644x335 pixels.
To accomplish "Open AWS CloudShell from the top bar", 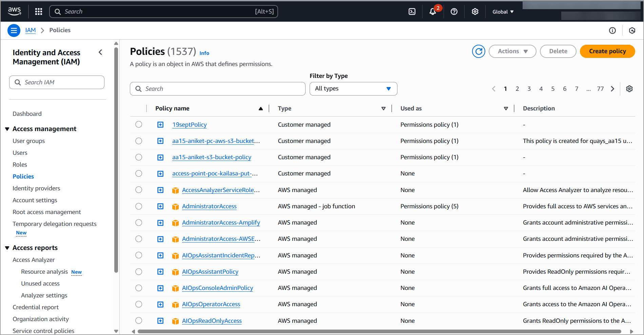I will click(412, 11).
